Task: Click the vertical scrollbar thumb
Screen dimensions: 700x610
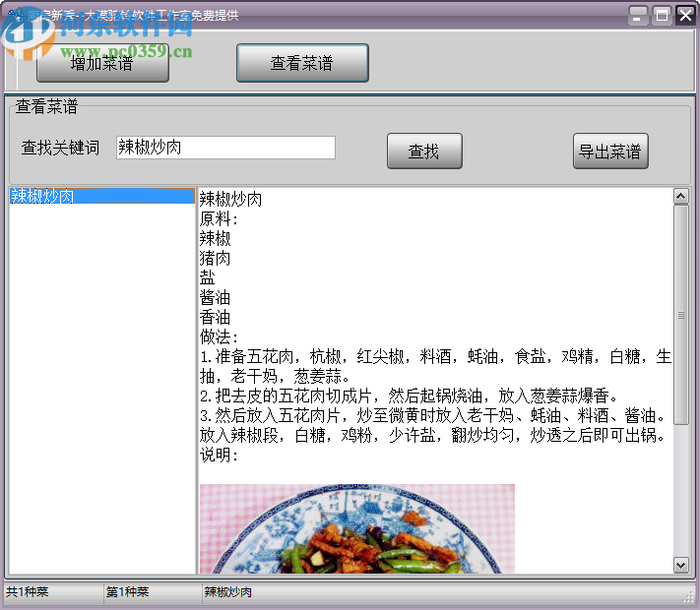Action: coord(681,315)
